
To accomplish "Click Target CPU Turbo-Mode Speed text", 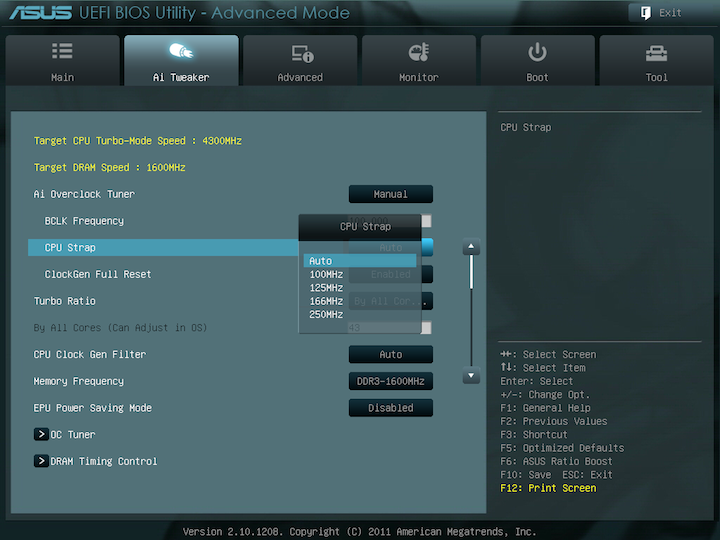I will [138, 141].
